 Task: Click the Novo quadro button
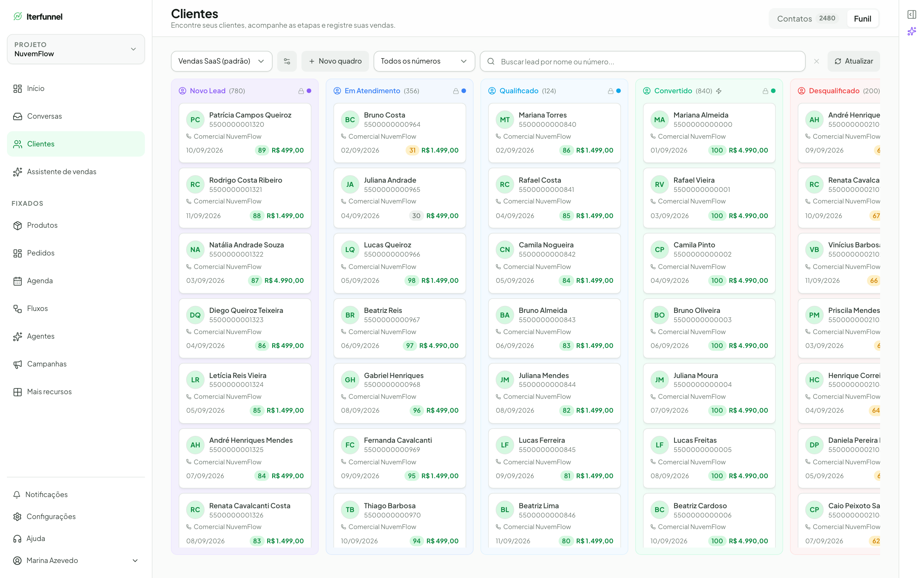[335, 61]
